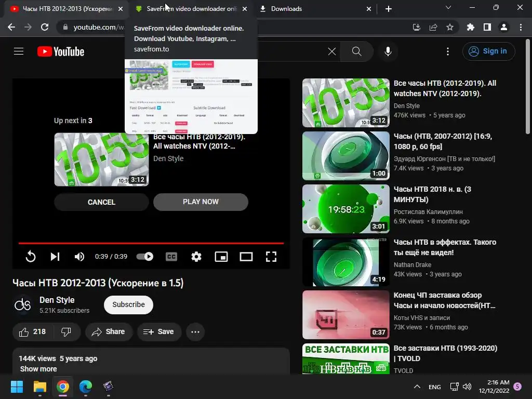The width and height of the screenshot is (532, 399).
Task: Toggle Chrome side panel
Action: click(487, 27)
